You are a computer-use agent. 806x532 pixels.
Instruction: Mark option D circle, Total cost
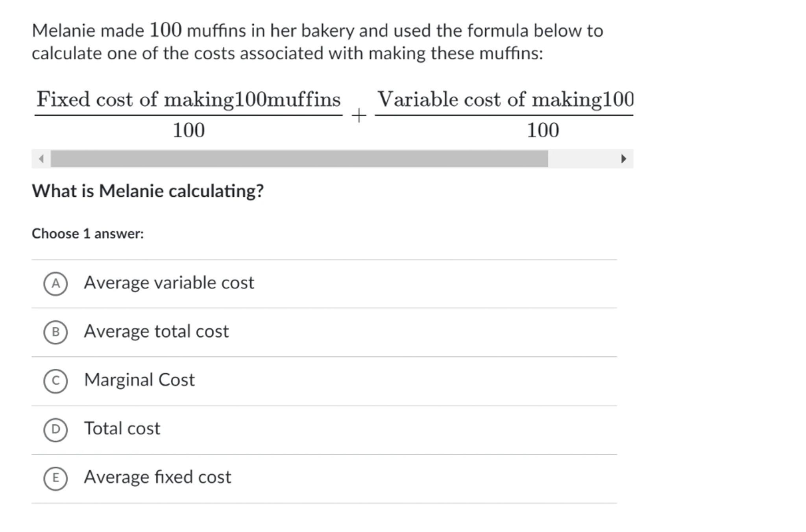(55, 429)
